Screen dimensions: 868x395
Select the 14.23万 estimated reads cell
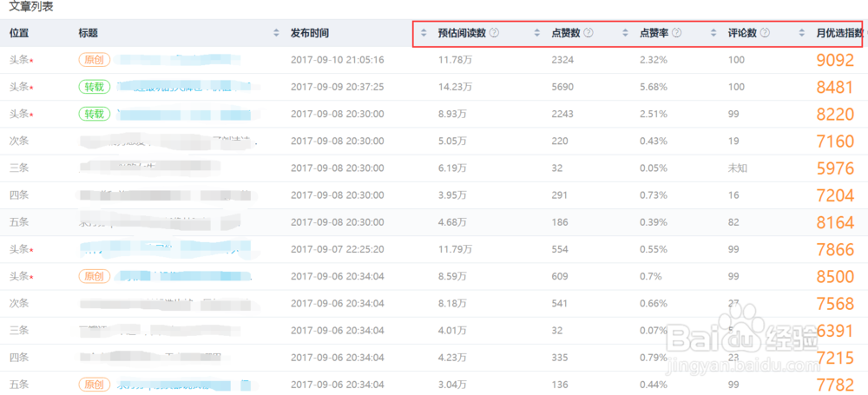click(x=455, y=87)
